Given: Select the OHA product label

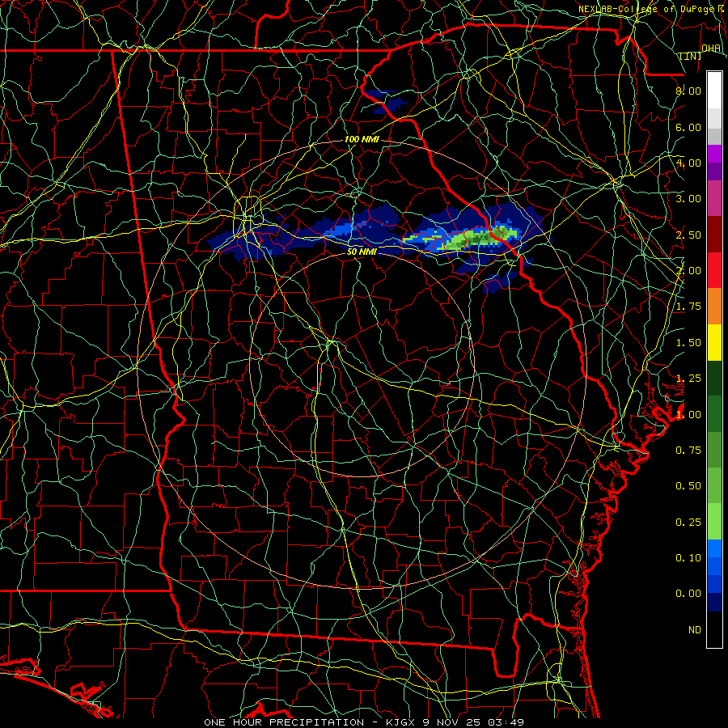Looking at the screenshot, I should pos(711,48).
